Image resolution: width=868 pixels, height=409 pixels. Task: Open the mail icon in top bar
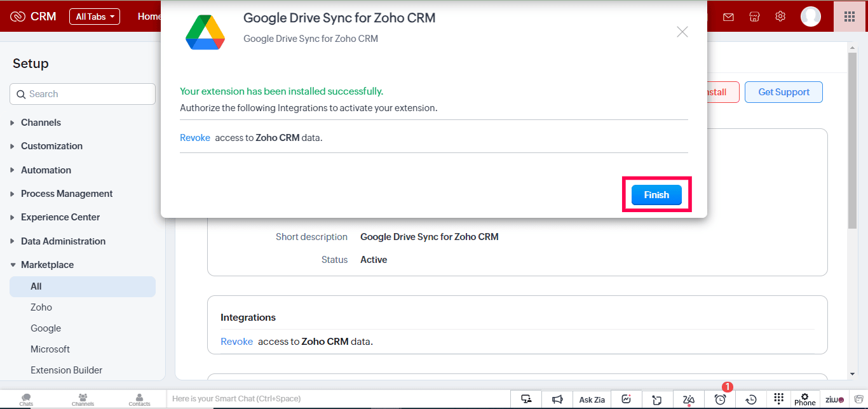(x=728, y=17)
